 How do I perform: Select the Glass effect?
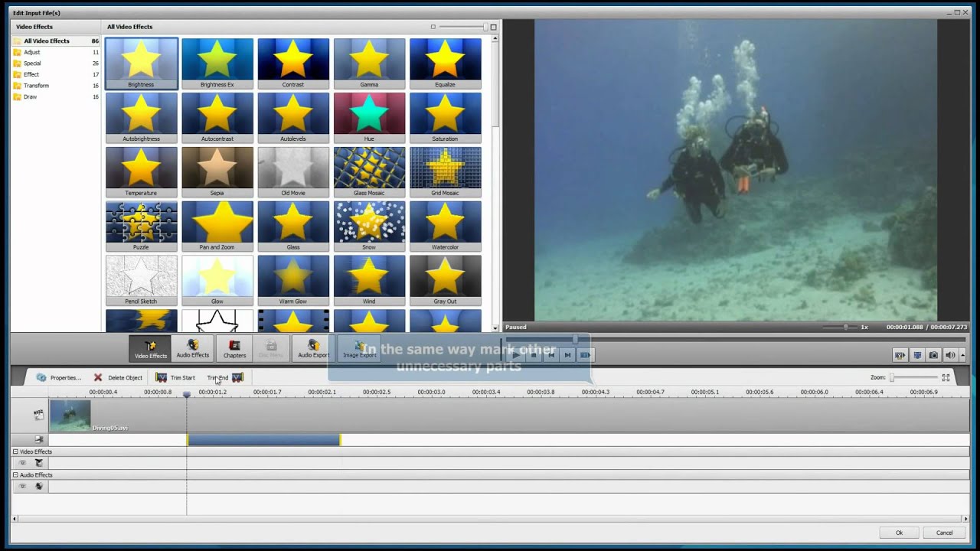292,227
